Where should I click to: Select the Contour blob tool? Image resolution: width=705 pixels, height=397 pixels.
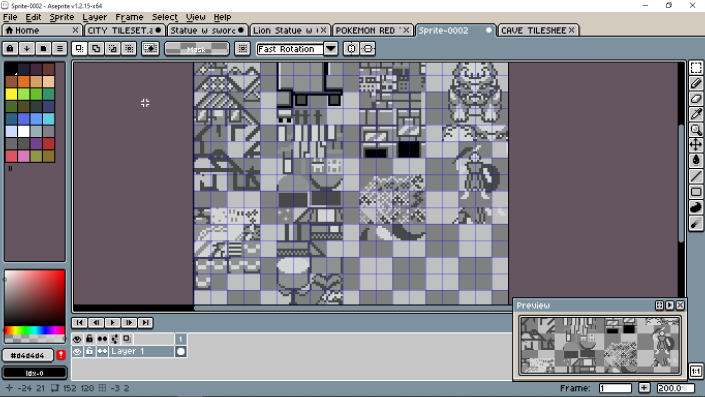pyautogui.click(x=696, y=207)
